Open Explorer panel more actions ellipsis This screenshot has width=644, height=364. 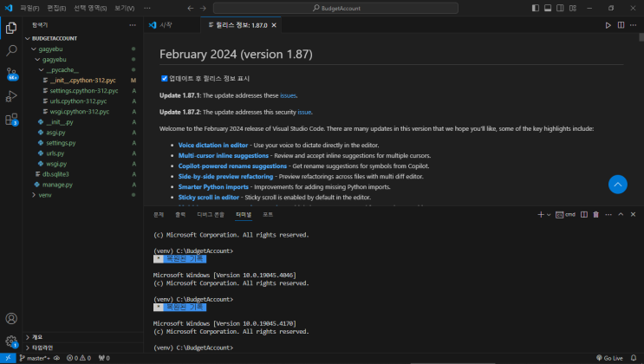pyautogui.click(x=133, y=25)
